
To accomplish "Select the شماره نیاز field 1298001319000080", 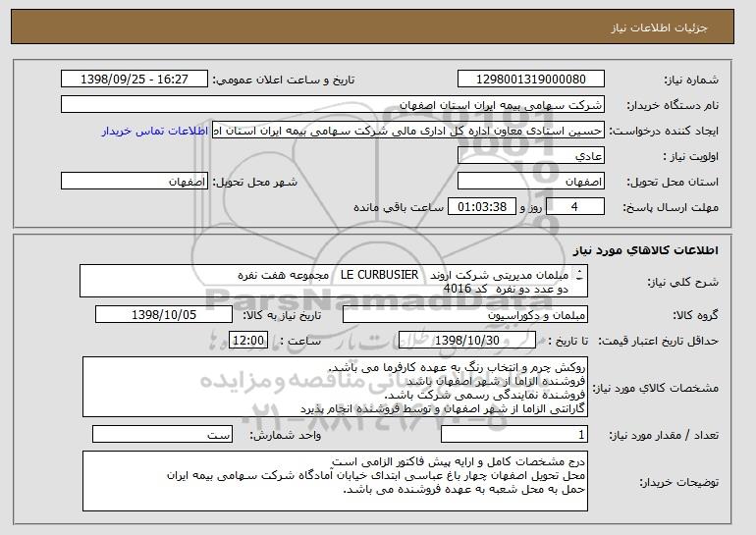I will tap(531, 80).
